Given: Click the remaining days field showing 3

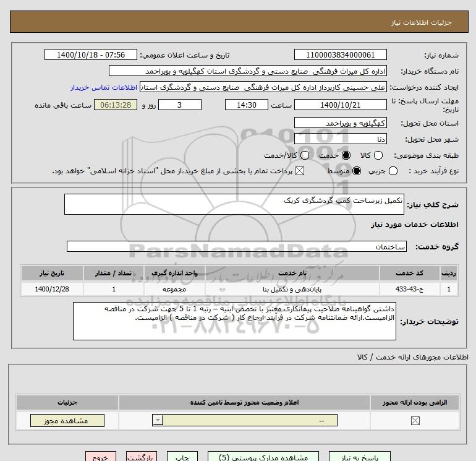Looking at the screenshot, I should (x=180, y=105).
